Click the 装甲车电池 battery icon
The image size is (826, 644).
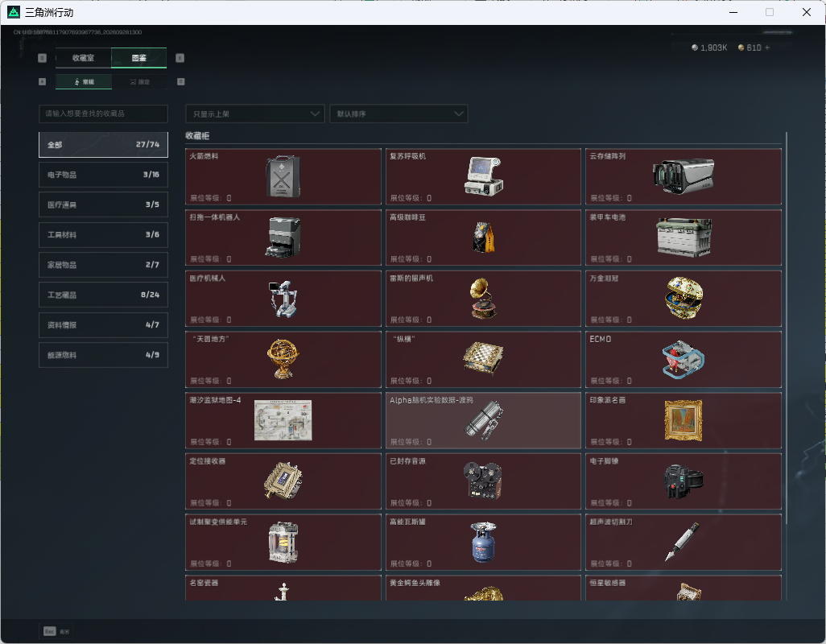point(684,237)
